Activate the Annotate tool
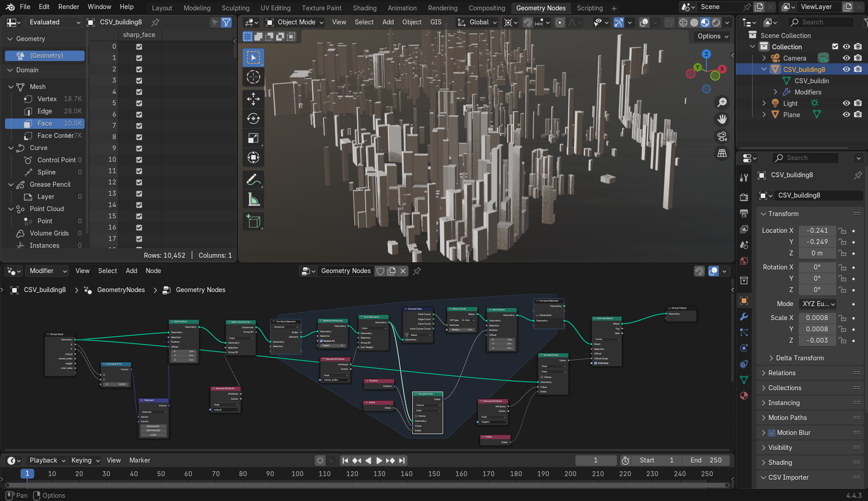868x501 pixels. coord(253,180)
